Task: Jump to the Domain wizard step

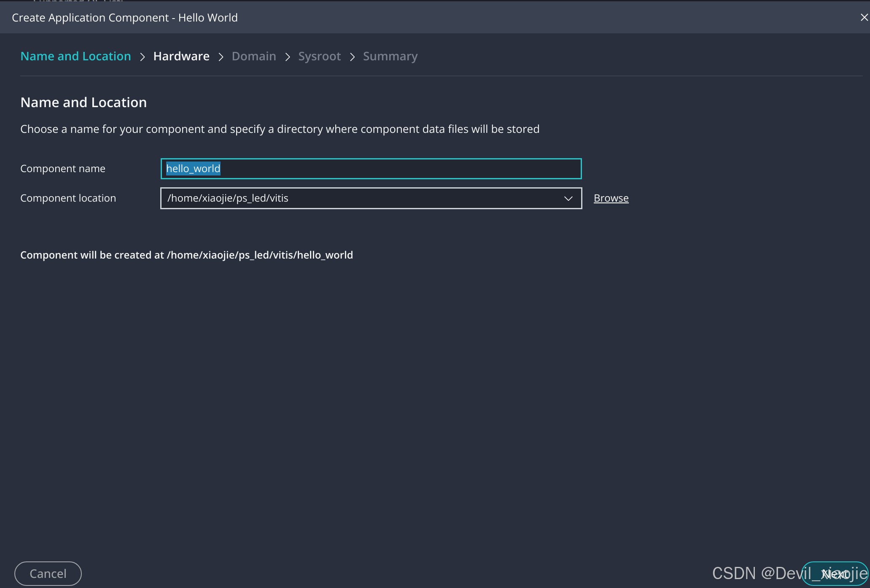Action: coord(254,56)
